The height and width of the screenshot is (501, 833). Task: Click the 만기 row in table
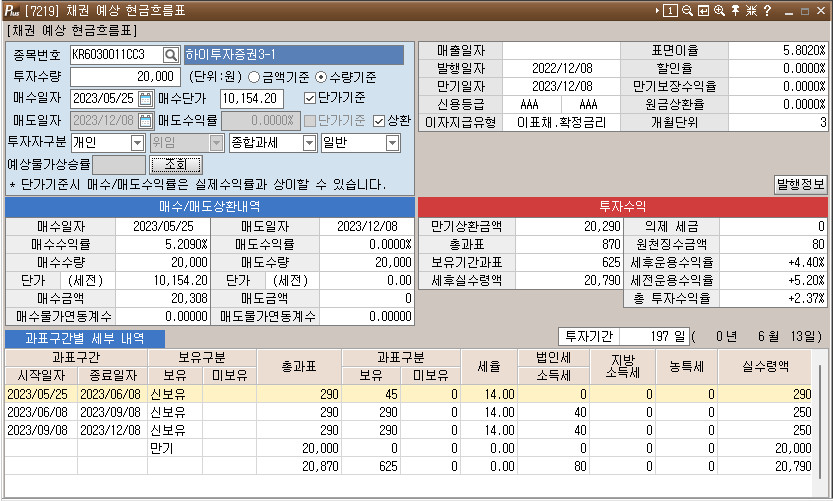click(x=408, y=448)
